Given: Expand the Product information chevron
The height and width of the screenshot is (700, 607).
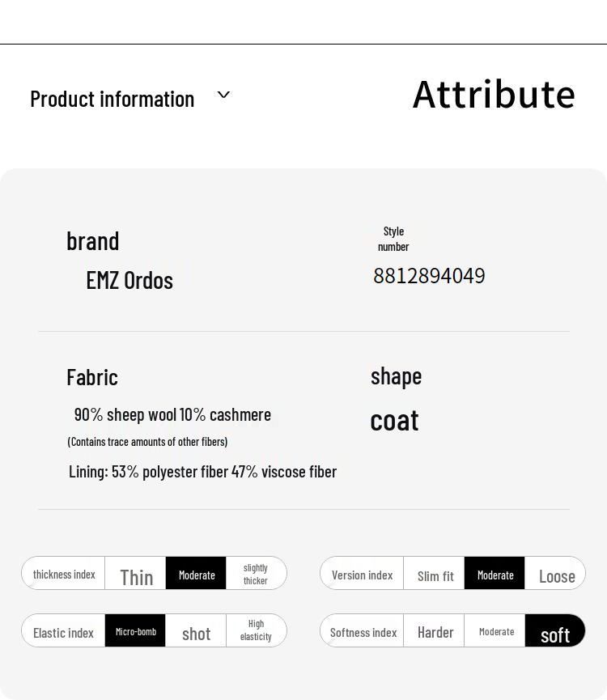Looking at the screenshot, I should point(224,95).
